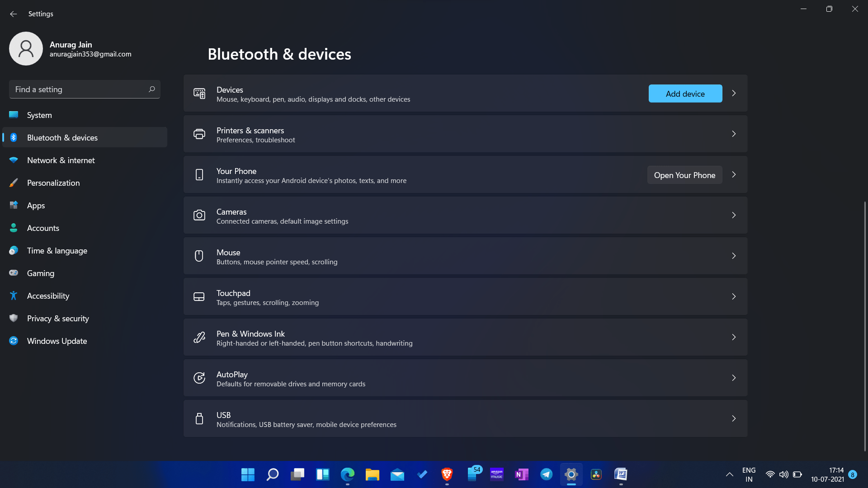
Task: Click the Windows Update icon in sidebar
Action: coord(14,340)
